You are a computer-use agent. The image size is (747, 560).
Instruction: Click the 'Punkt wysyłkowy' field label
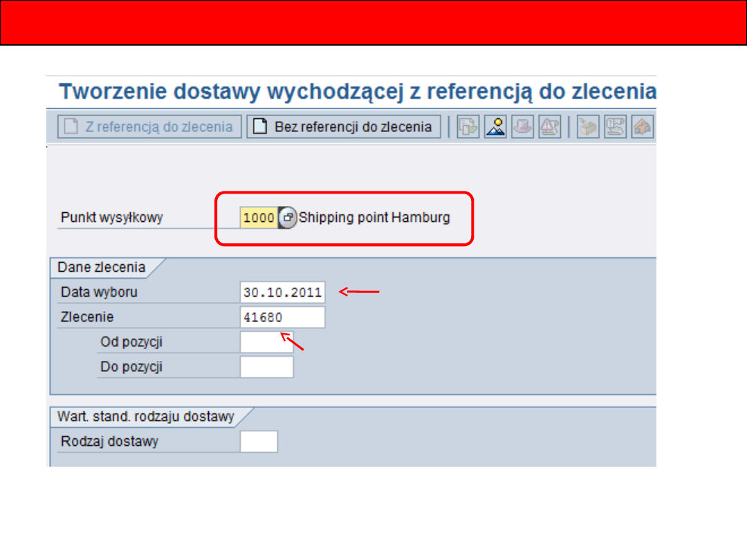pos(112,218)
